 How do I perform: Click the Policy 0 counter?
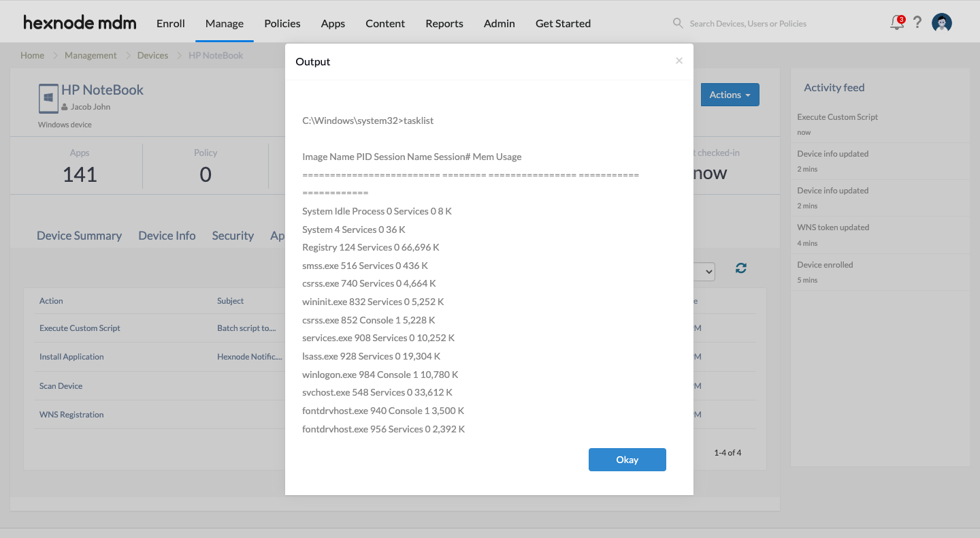(206, 165)
